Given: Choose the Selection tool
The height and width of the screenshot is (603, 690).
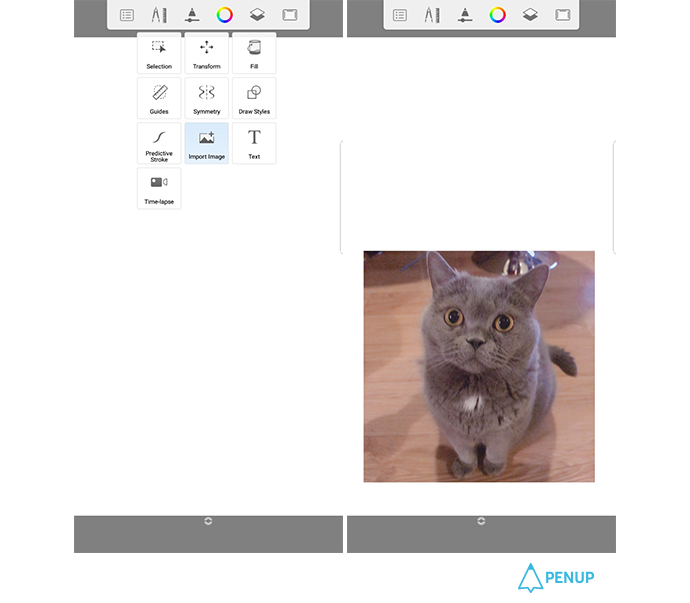Looking at the screenshot, I should coord(159,53).
